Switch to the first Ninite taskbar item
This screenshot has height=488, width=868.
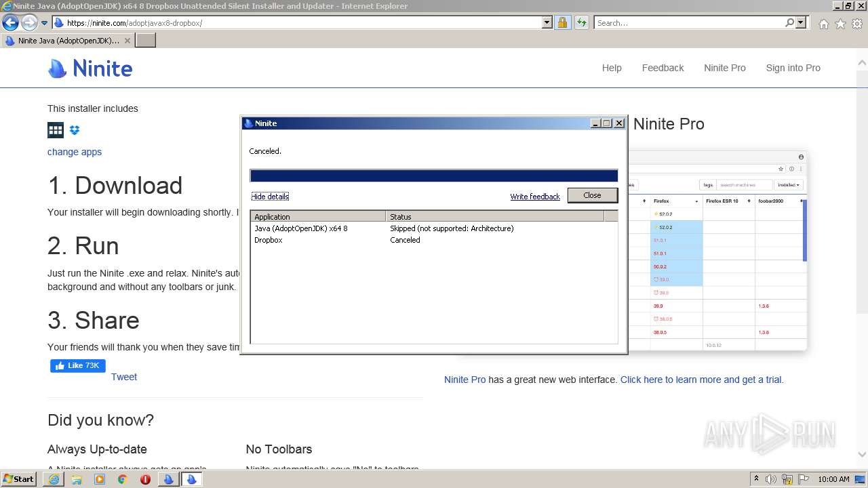pos(168,479)
